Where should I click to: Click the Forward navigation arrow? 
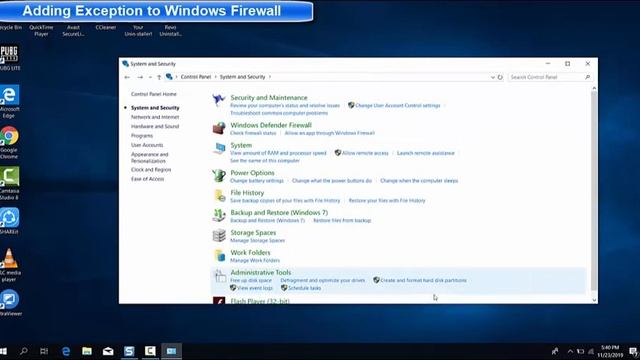[140, 77]
